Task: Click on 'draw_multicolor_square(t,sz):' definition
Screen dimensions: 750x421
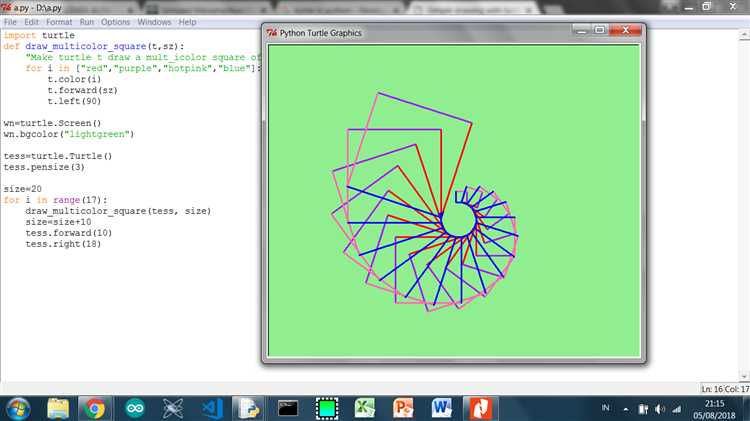Action: [104, 46]
